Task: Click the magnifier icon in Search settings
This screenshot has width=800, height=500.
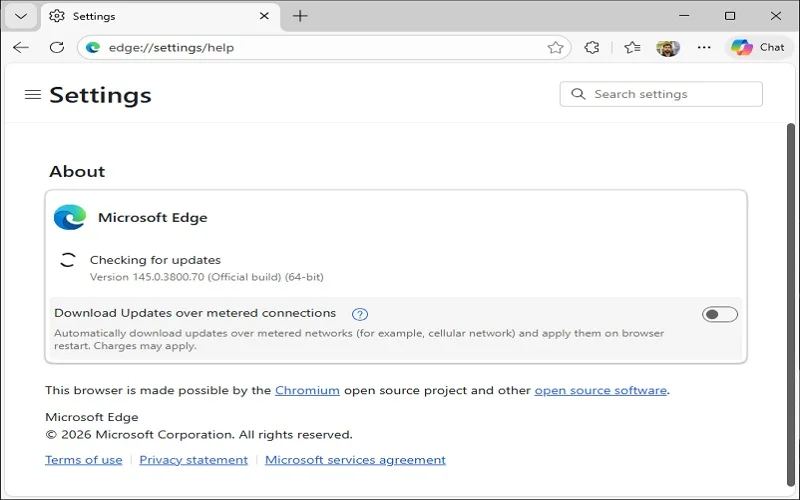Action: (578, 94)
